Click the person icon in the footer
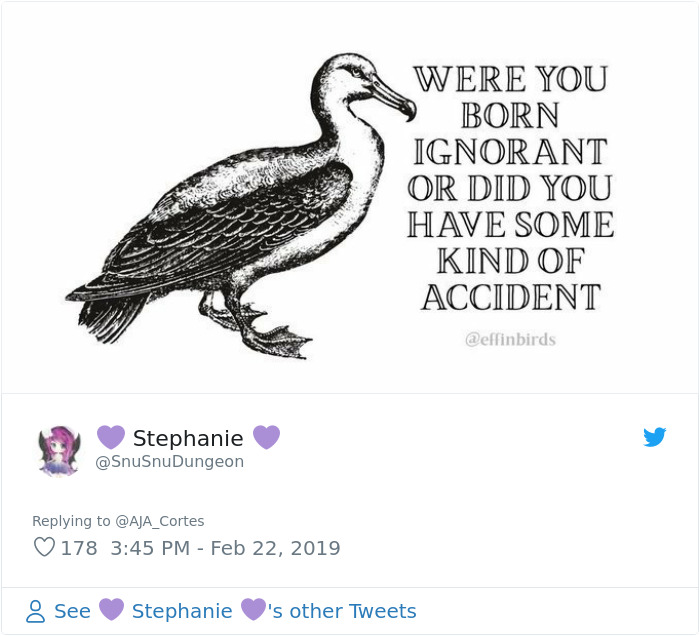Viewport: 700px width, 636px height. click(35, 611)
